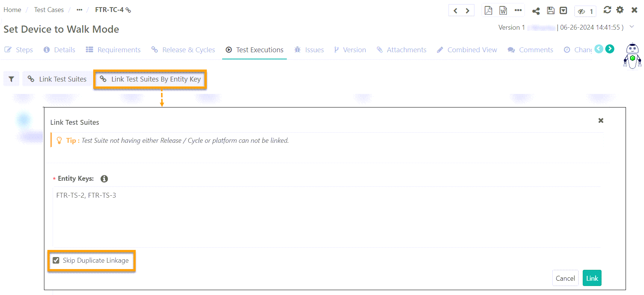Open the save options dropdown arrow box
The image size is (644, 295).
pyautogui.click(x=563, y=11)
